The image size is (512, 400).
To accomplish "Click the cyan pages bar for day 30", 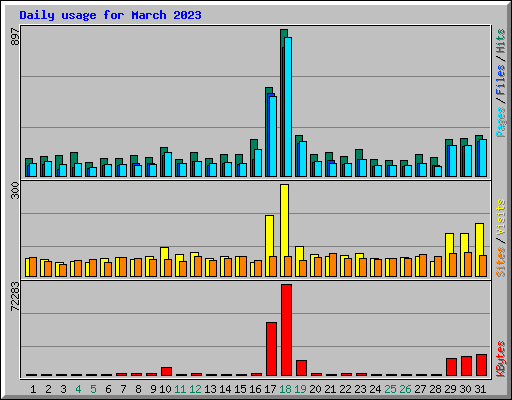I will click(x=468, y=161).
